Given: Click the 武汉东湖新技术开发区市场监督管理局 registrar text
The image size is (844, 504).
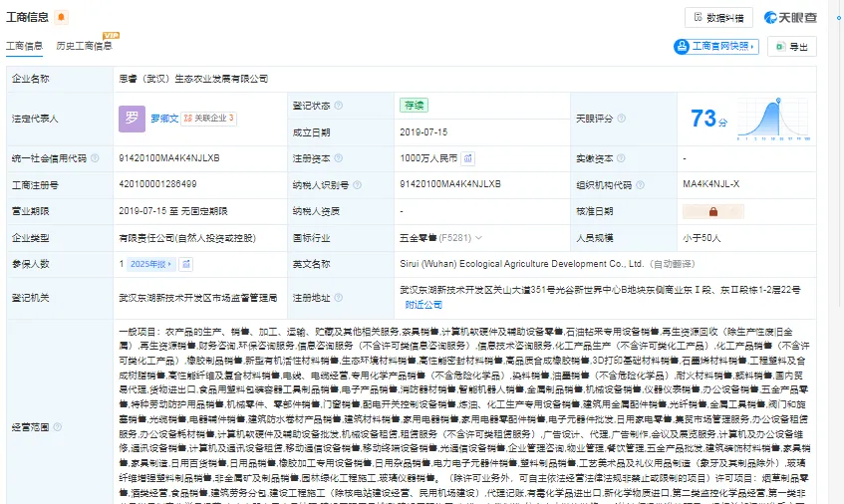Looking at the screenshot, I should 198,298.
